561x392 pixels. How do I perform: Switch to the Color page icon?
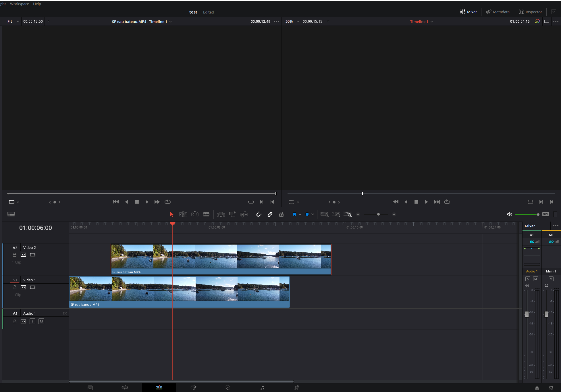pos(228,388)
